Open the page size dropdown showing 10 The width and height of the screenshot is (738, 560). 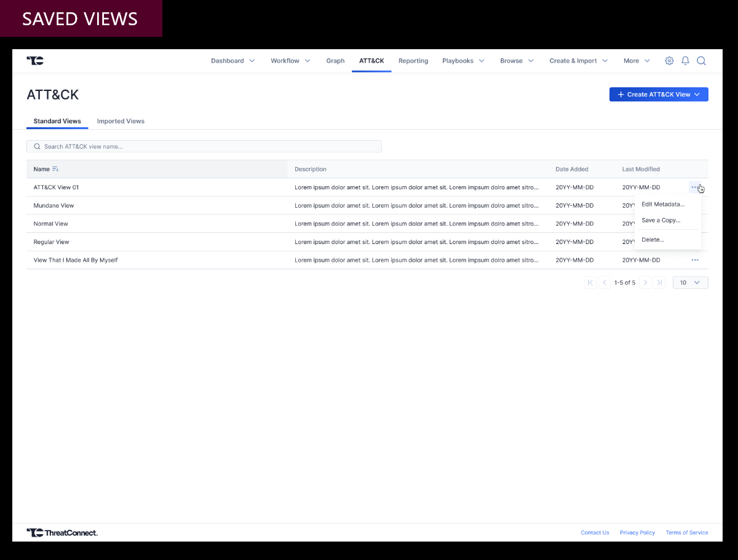pyautogui.click(x=691, y=283)
